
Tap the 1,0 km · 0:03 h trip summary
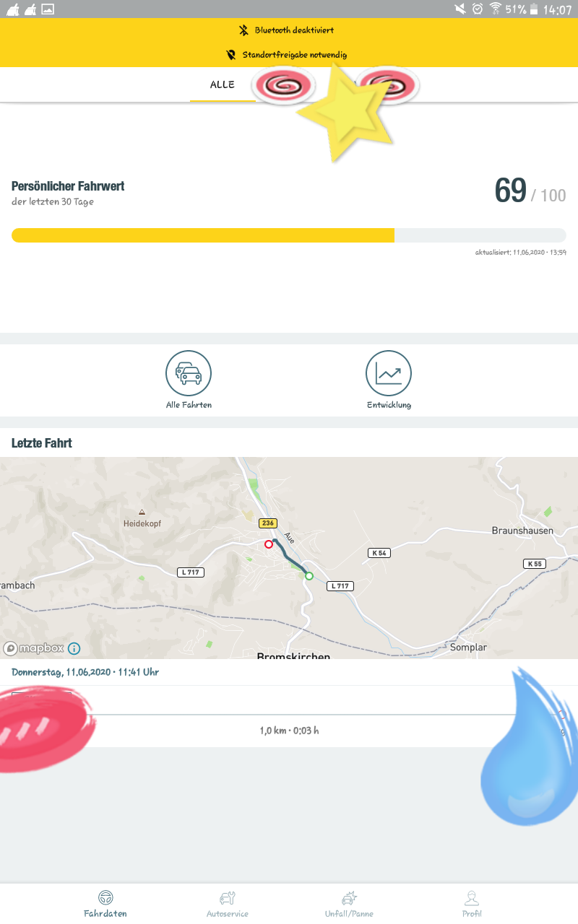coord(289,731)
